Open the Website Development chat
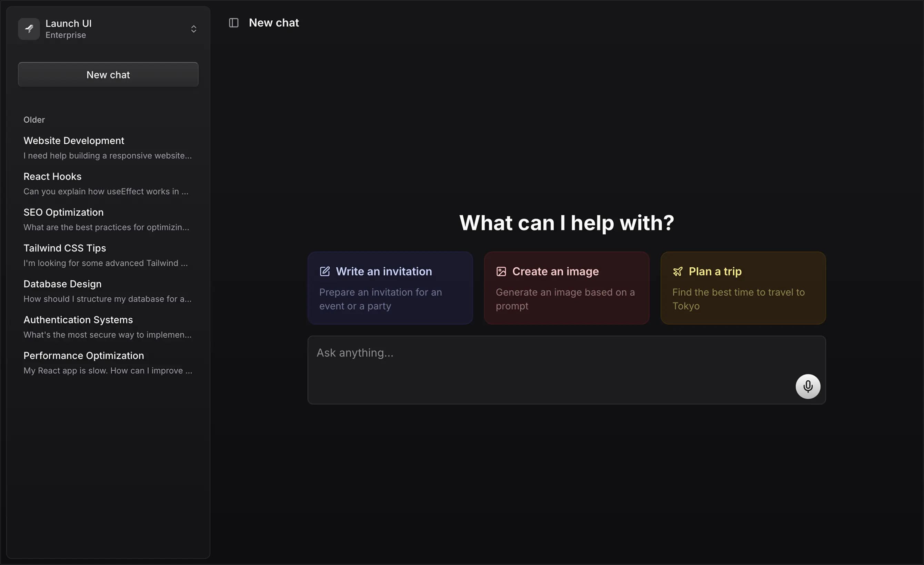 [x=108, y=147]
